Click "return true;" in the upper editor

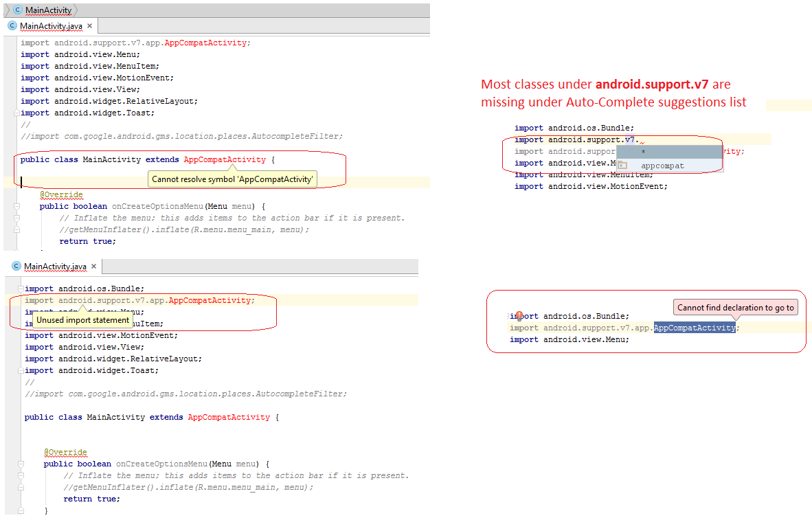(x=87, y=241)
